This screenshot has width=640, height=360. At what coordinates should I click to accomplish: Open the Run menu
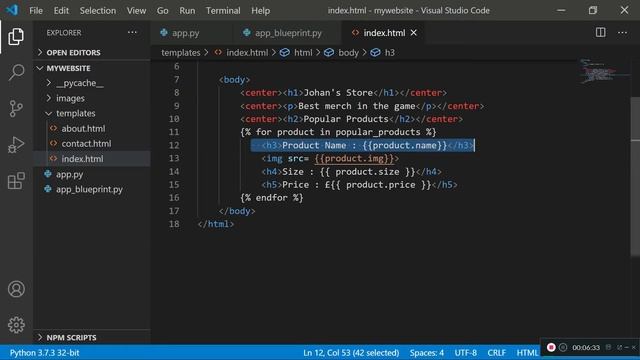pos(187,11)
